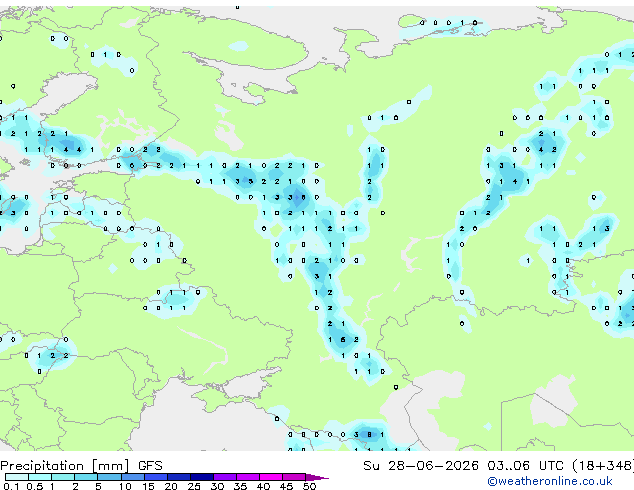634x490 pixels.
Task: Click the '0.1' legend value label
Action: (11, 486)
